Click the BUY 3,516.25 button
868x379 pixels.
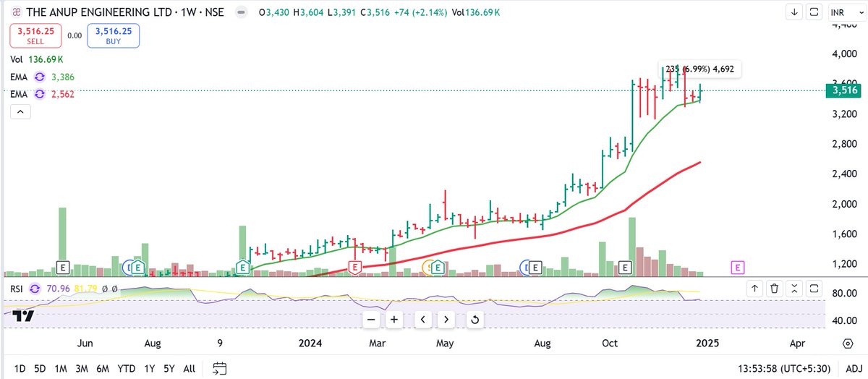click(x=113, y=36)
